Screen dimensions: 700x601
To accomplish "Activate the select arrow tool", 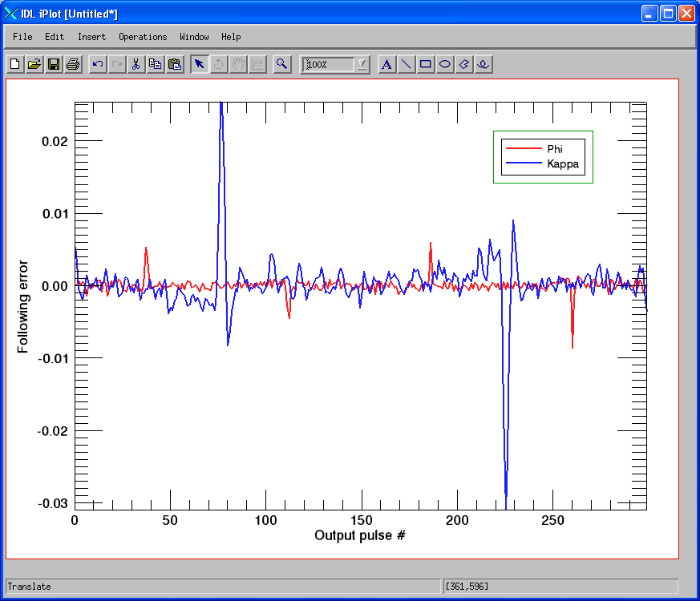I will 199,64.
